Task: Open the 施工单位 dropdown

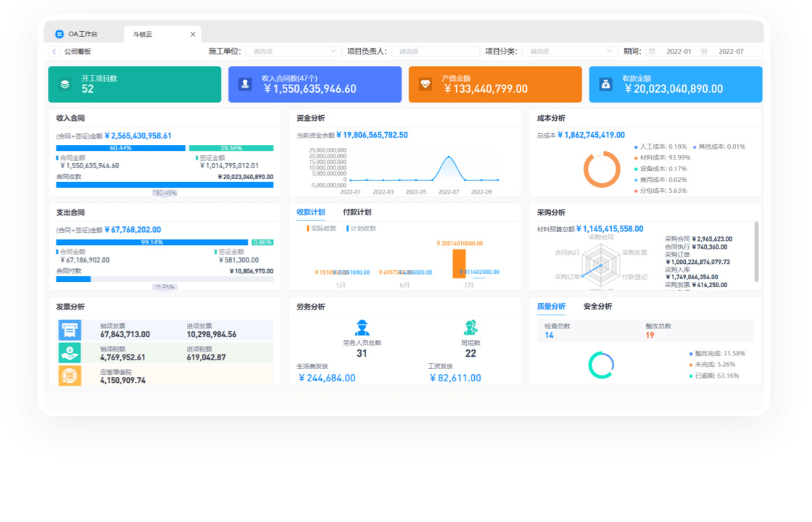Action: pyautogui.click(x=293, y=51)
